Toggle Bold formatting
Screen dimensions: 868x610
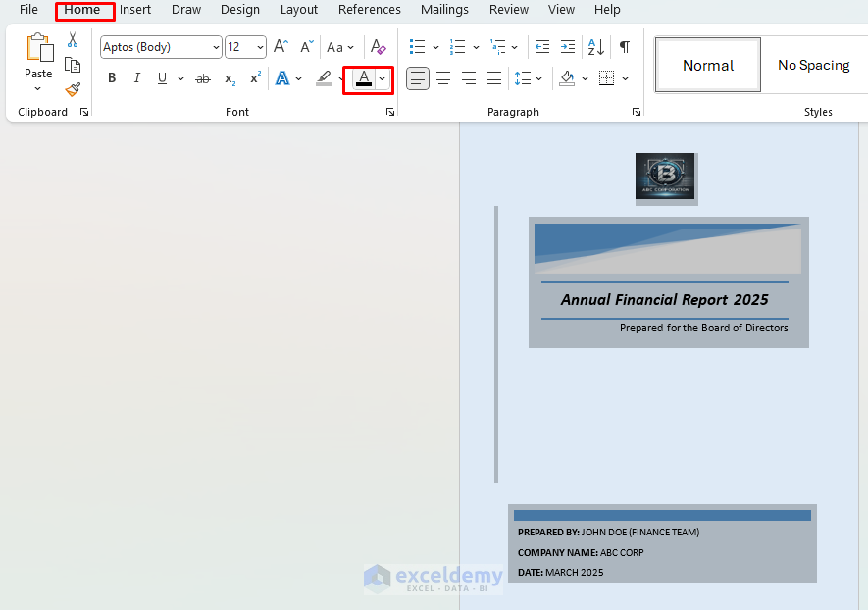pyautogui.click(x=112, y=78)
